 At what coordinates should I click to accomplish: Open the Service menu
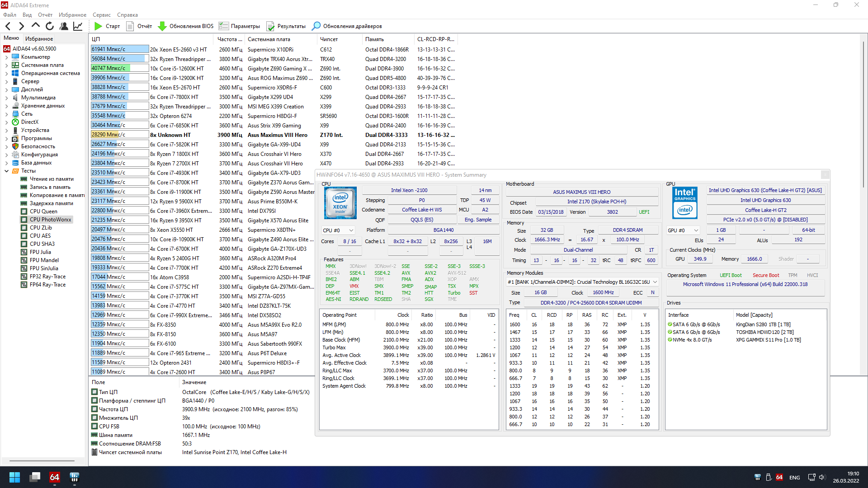[101, 15]
